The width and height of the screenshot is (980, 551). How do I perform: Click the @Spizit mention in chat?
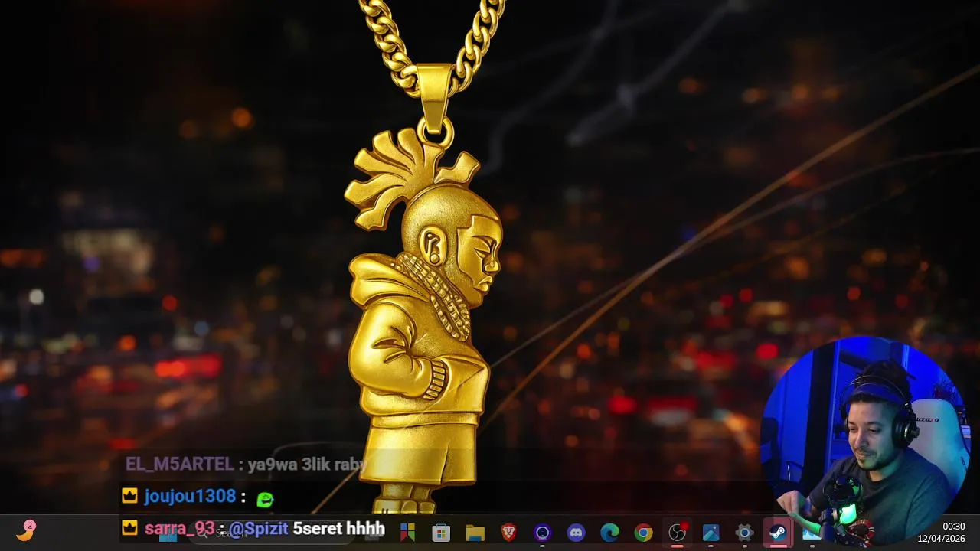(259, 528)
